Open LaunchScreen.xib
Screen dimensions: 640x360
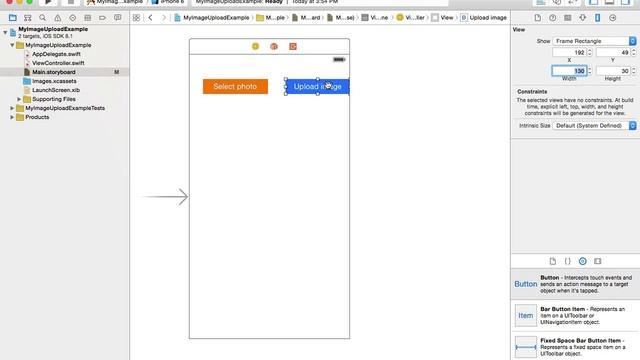56,90
